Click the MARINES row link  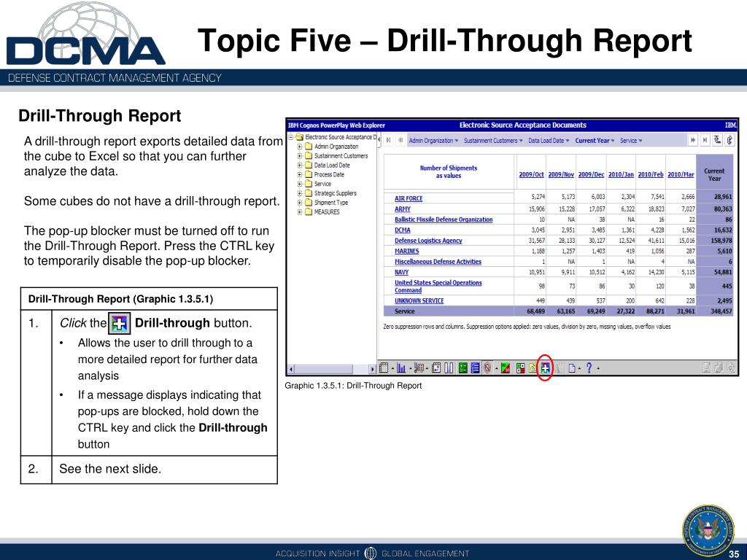point(406,251)
